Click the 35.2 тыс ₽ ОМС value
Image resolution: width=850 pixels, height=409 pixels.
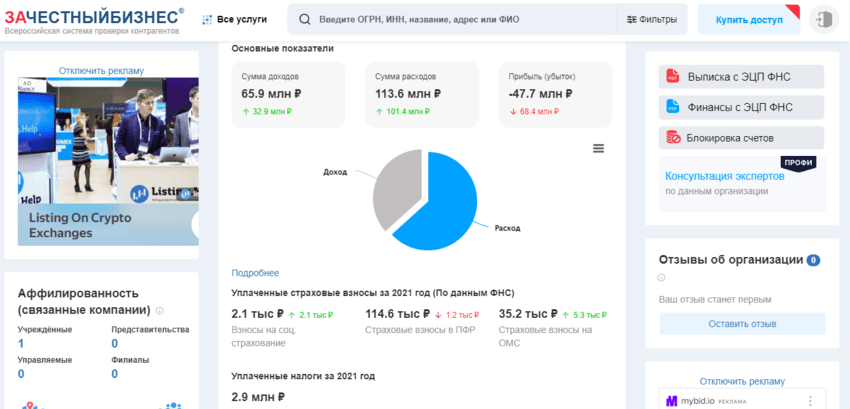click(x=528, y=314)
